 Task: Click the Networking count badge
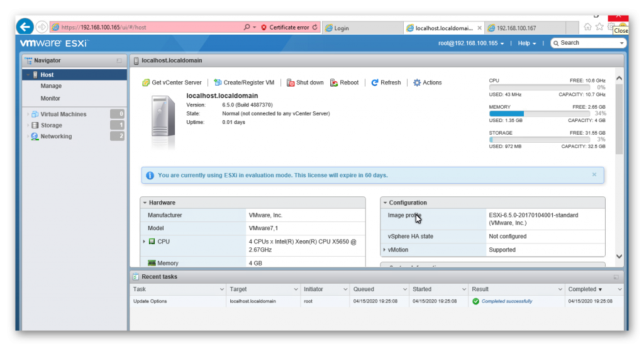117,136
